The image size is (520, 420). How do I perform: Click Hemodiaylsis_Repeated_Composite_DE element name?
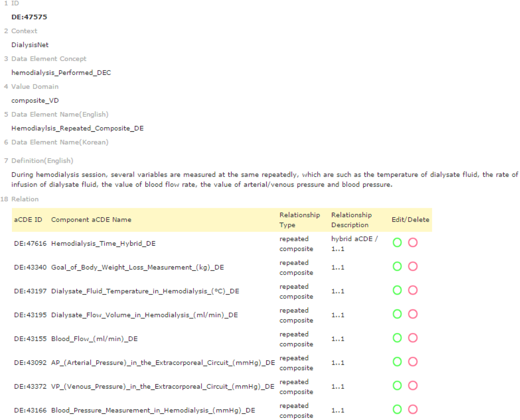coord(77,128)
